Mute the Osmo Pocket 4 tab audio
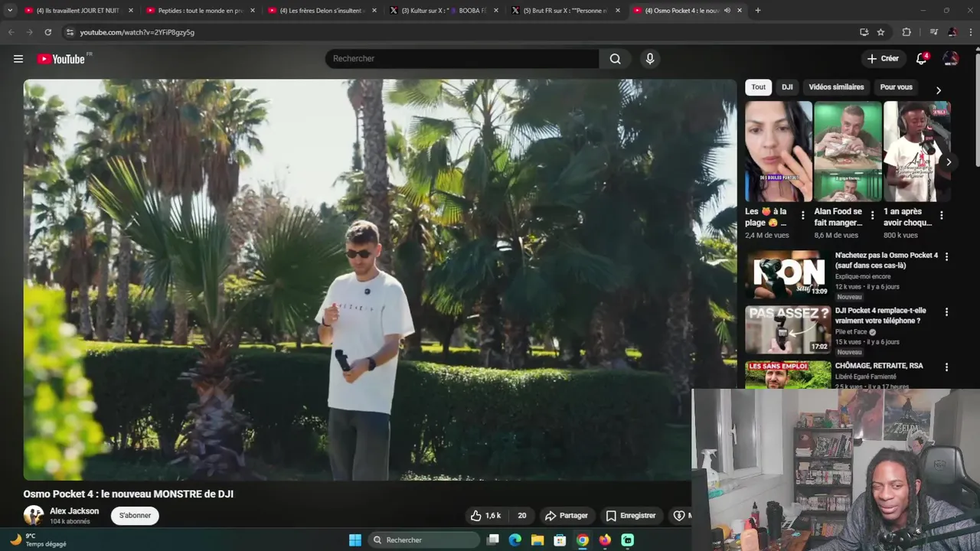 coord(727,11)
